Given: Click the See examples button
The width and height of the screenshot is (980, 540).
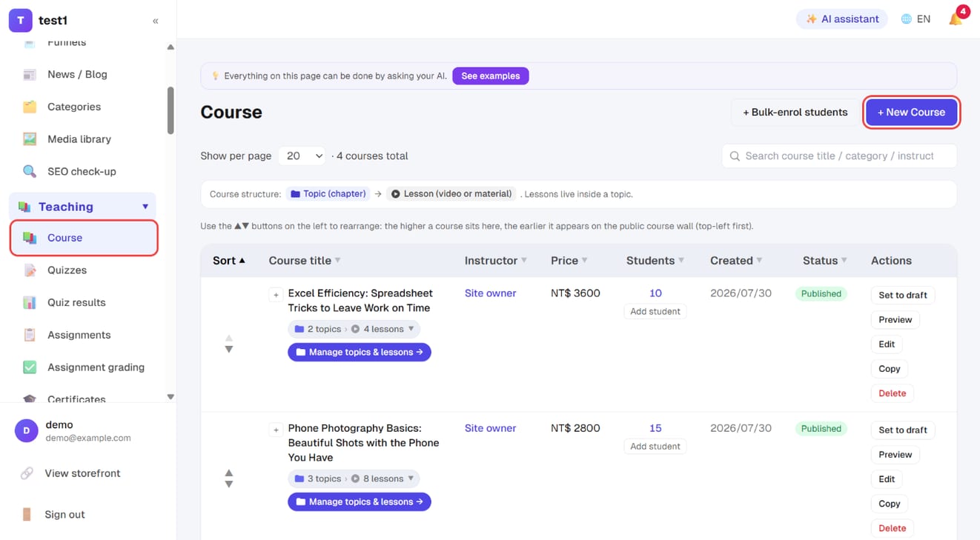Looking at the screenshot, I should pyautogui.click(x=491, y=76).
